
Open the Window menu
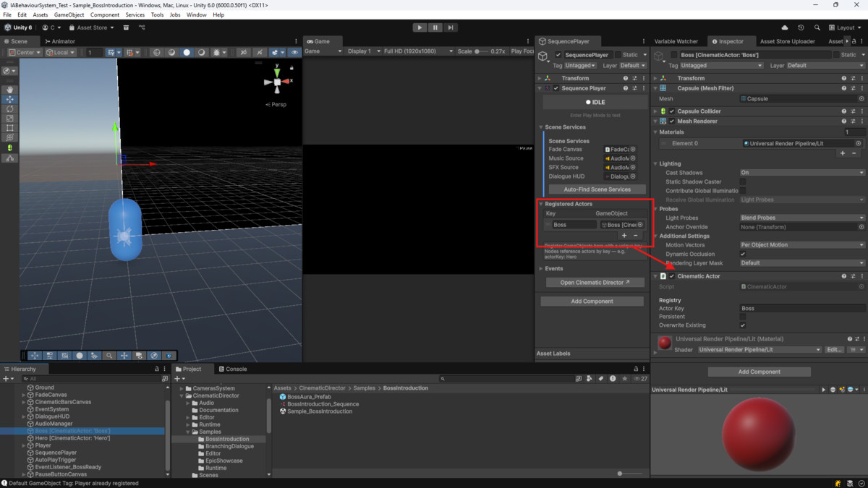(x=196, y=14)
